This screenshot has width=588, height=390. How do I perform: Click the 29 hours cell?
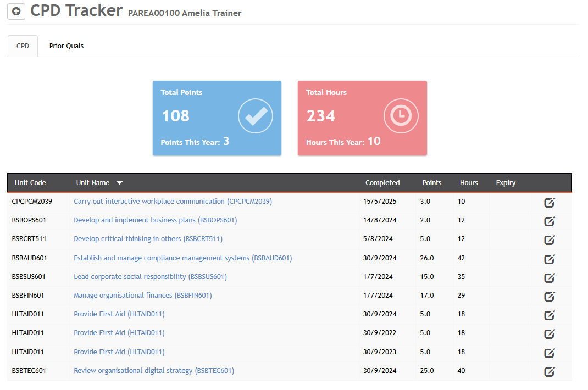tap(461, 296)
